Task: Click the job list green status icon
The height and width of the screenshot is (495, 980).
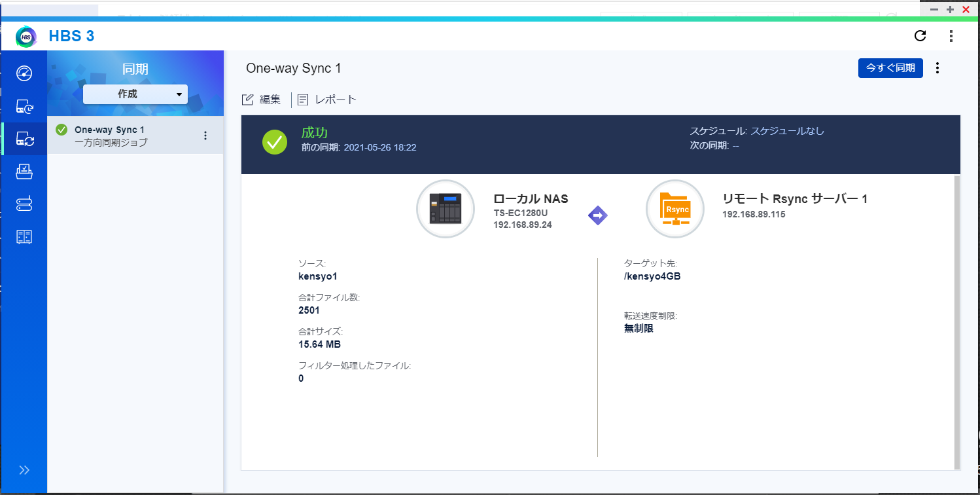Action: (62, 130)
